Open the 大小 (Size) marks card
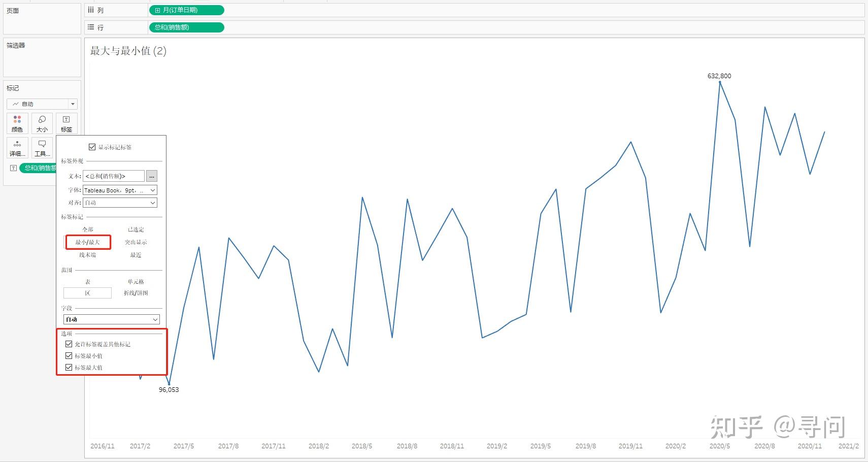This screenshot has width=868, height=462. point(42,123)
